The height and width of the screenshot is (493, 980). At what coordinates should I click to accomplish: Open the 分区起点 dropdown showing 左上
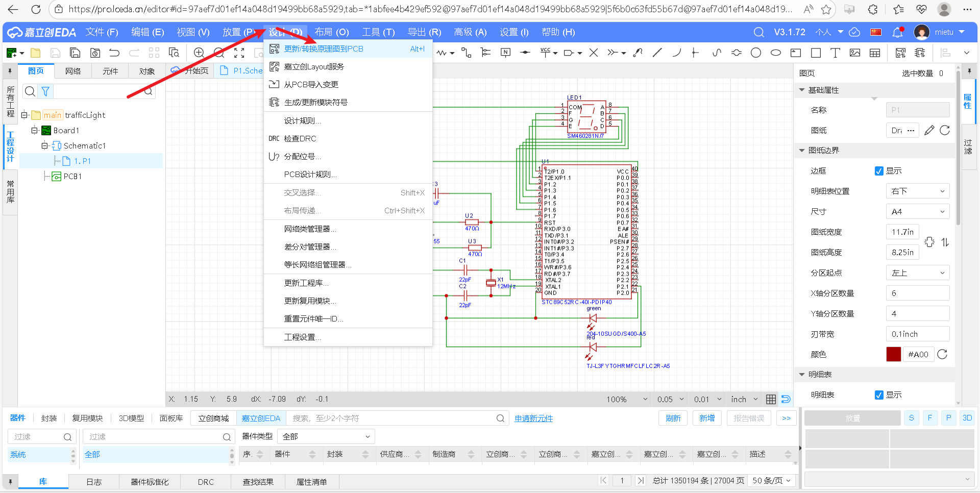click(x=918, y=273)
